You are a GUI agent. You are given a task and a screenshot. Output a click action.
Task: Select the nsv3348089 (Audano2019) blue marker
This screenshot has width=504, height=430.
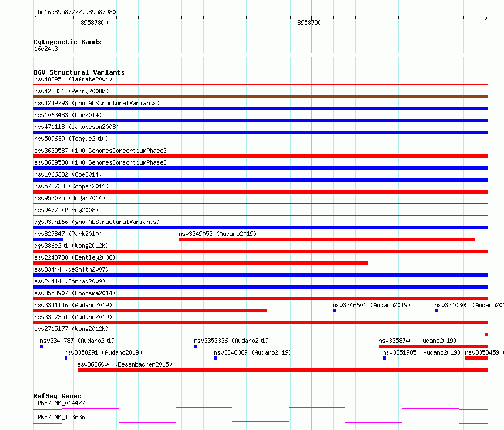tap(215, 358)
